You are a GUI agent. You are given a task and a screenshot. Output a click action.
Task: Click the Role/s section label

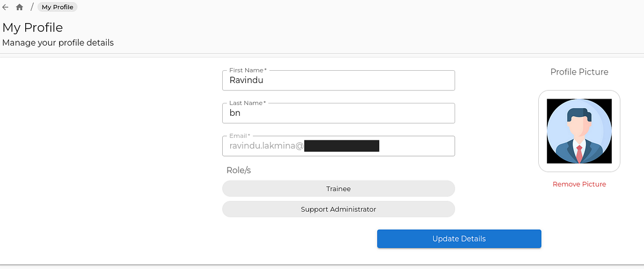tap(239, 170)
